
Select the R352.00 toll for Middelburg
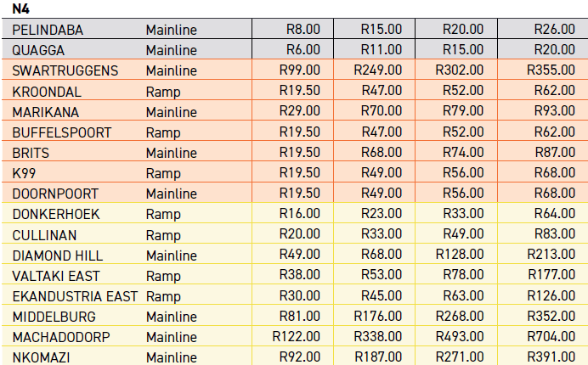[x=551, y=317]
